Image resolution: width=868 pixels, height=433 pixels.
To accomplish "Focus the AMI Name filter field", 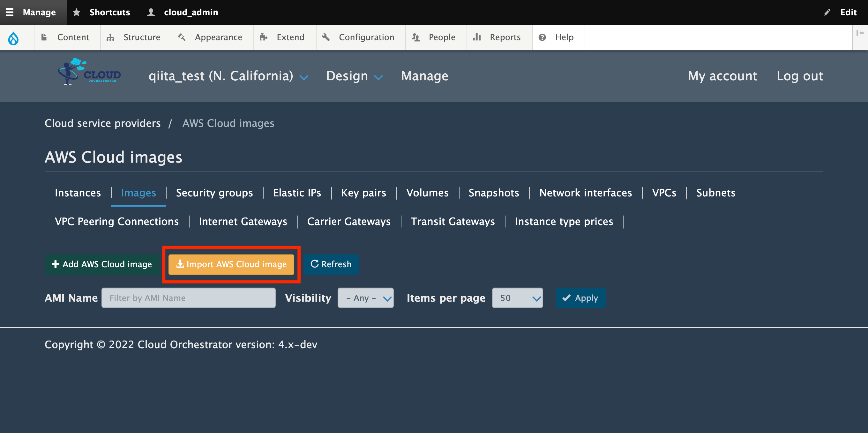I will click(188, 297).
